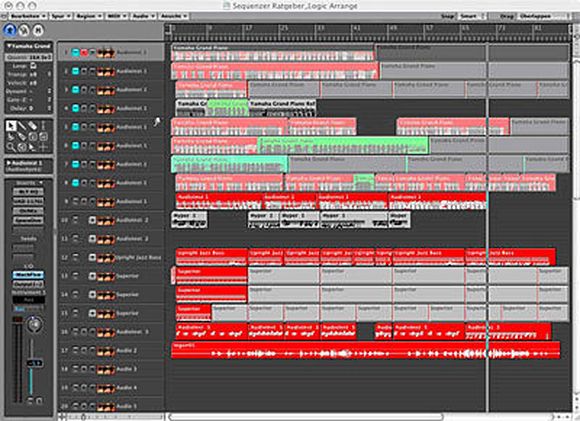The image size is (580, 421).
Task: Click the instrument icon on track 12 Upright Jazz Bass
Action: click(x=105, y=258)
